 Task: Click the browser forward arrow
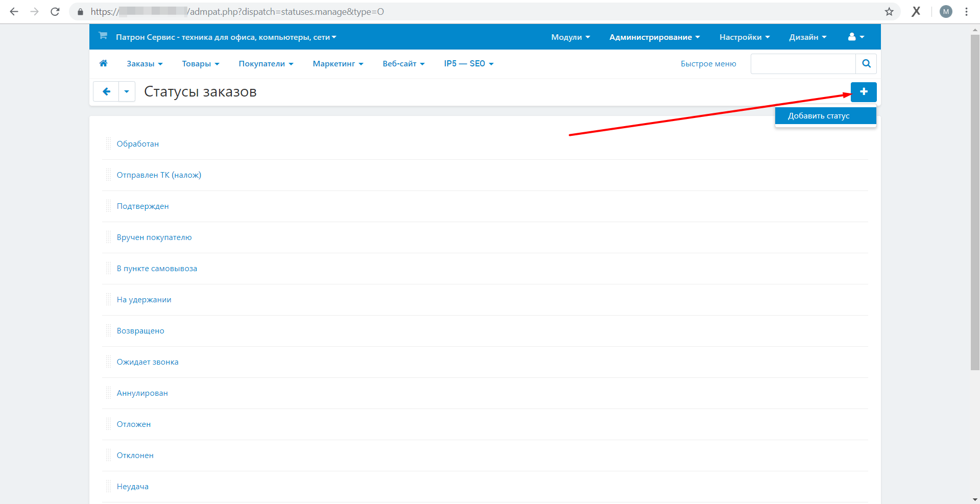[34, 11]
